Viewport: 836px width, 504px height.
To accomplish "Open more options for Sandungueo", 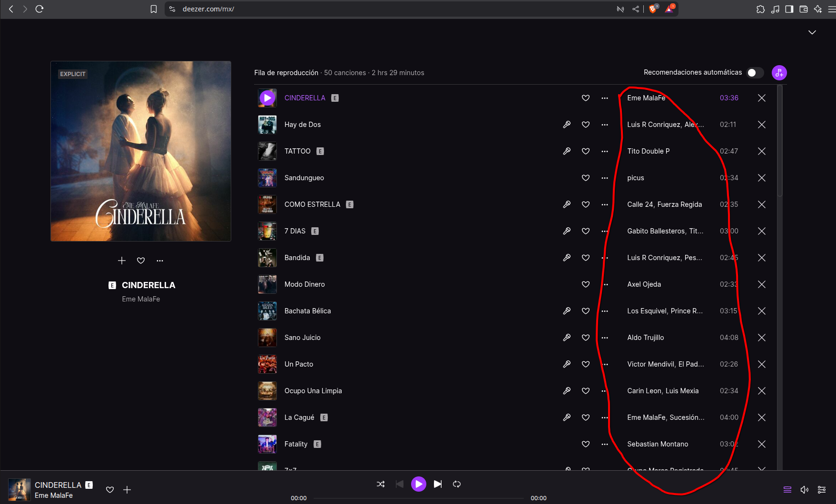I will [605, 178].
